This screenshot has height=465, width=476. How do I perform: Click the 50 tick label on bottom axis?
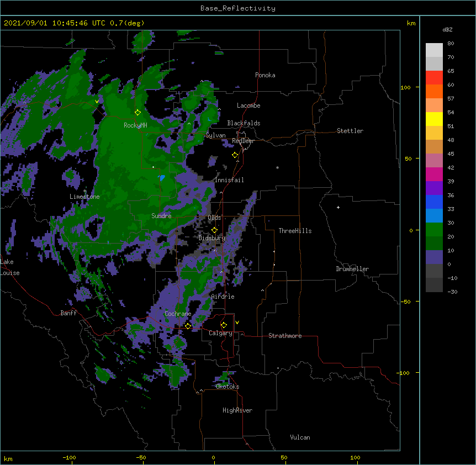tap(283, 457)
